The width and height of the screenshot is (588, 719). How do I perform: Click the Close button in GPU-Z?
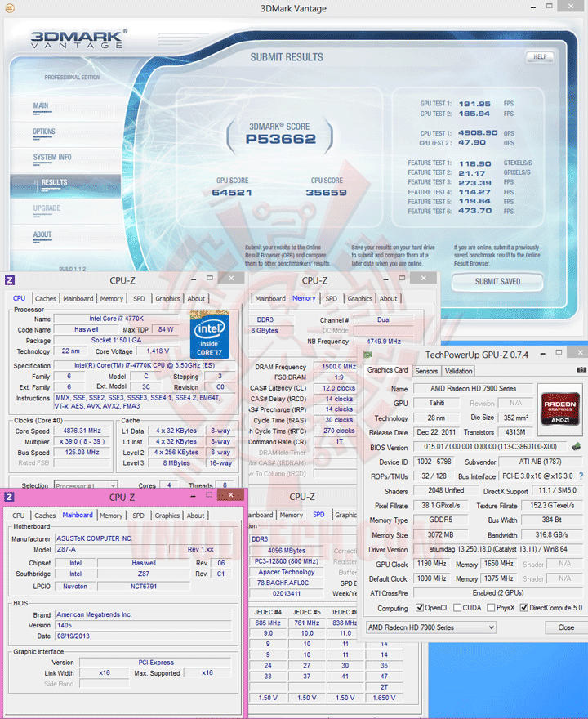(x=566, y=627)
